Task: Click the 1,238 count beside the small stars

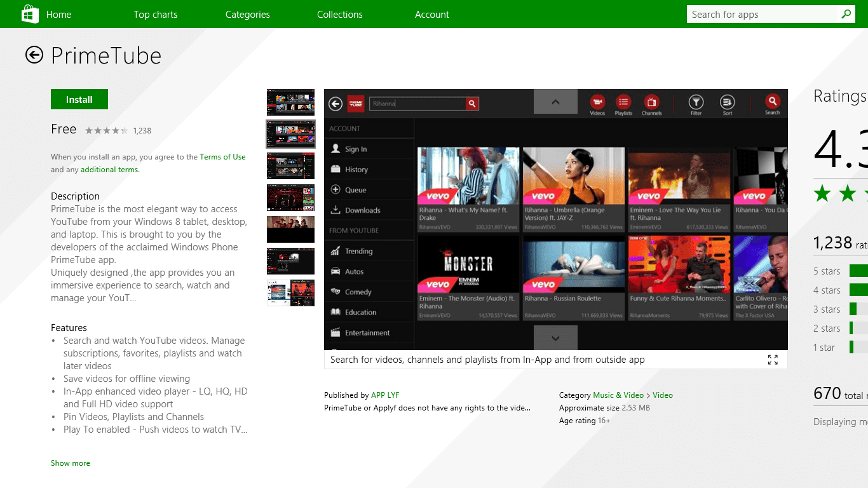Action: click(142, 131)
